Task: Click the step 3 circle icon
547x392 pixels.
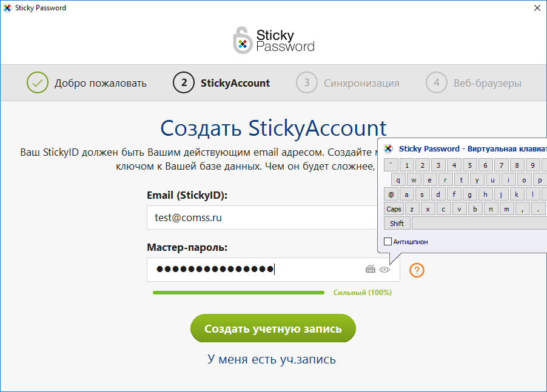Action: 307,83
